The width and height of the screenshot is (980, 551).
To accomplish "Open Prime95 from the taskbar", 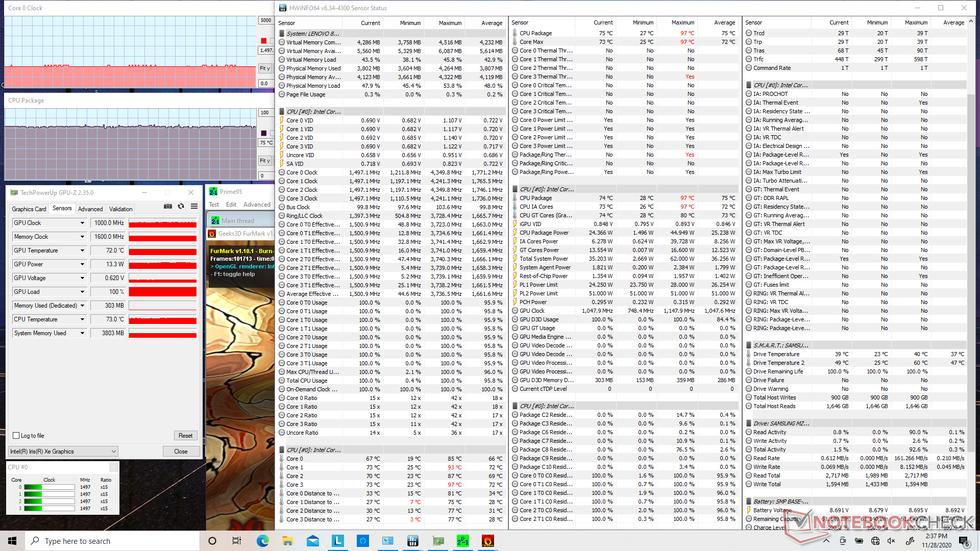I will click(462, 541).
